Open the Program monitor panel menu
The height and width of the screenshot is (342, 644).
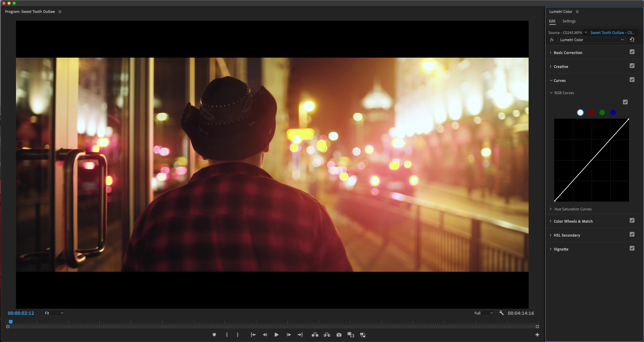[60, 12]
